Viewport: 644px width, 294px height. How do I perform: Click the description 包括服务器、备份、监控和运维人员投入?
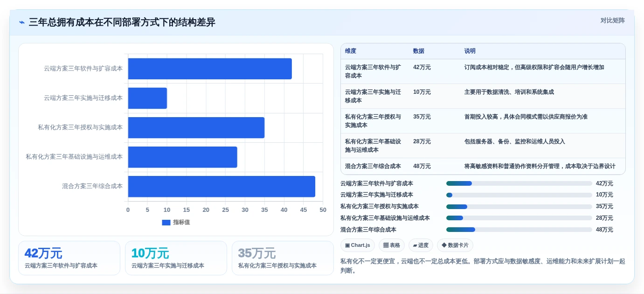click(515, 141)
